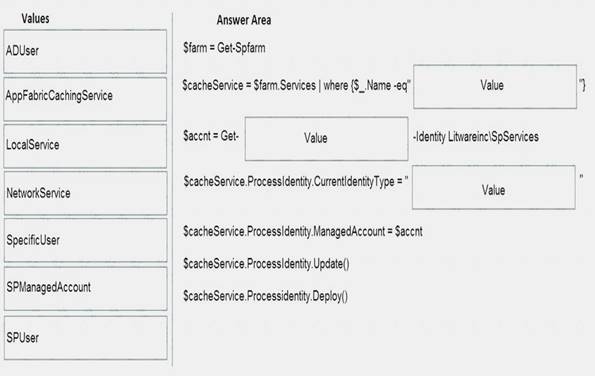Click the Value slot for CurrentIdentityType

[494, 187]
